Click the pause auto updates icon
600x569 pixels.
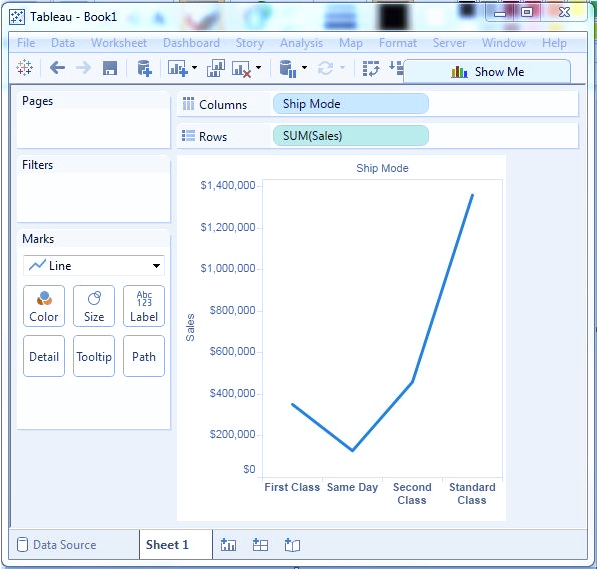coord(288,69)
